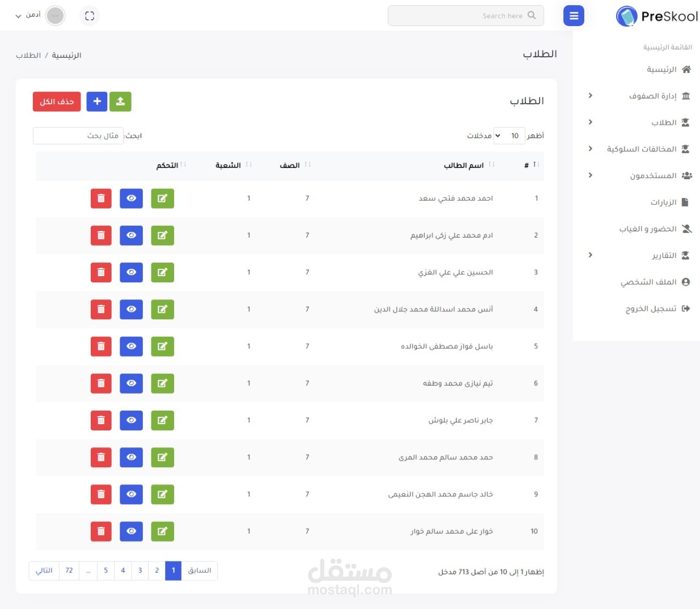Go to pagination page 2

157,570
